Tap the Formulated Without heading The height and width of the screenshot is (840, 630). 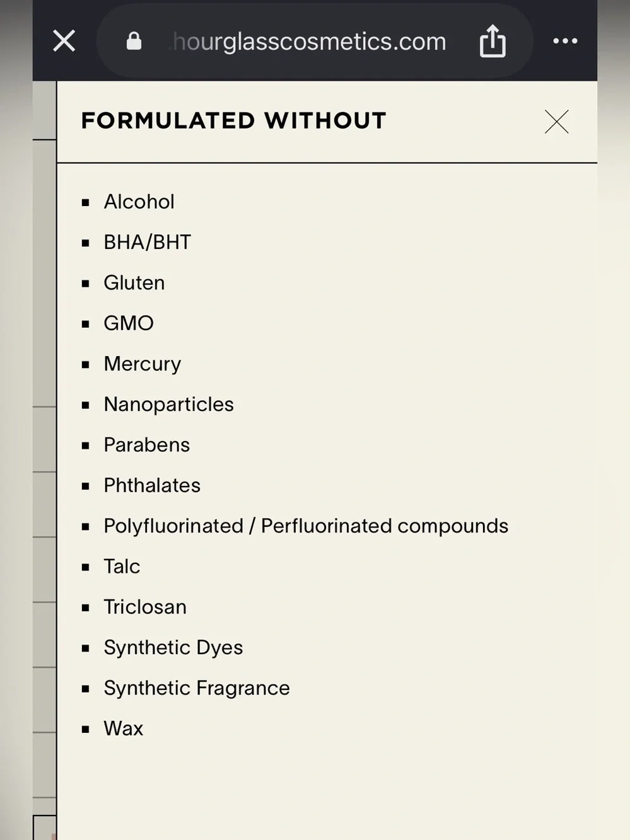click(234, 120)
